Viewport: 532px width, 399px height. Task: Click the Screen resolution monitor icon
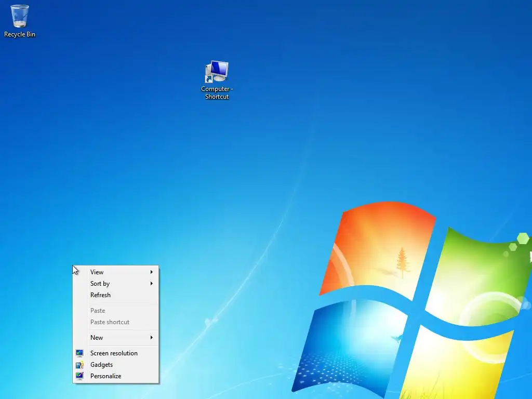pyautogui.click(x=79, y=353)
